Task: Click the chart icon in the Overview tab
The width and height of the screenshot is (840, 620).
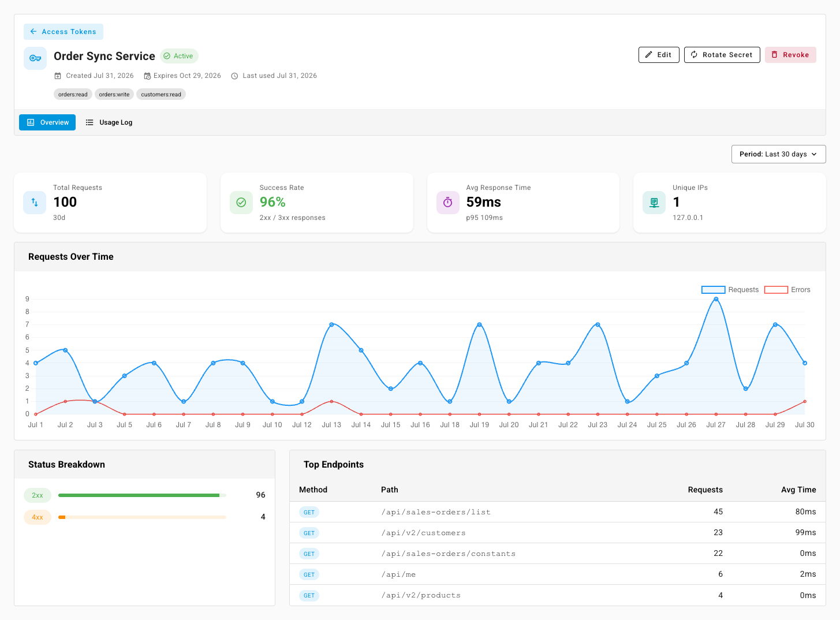Action: [x=31, y=122]
